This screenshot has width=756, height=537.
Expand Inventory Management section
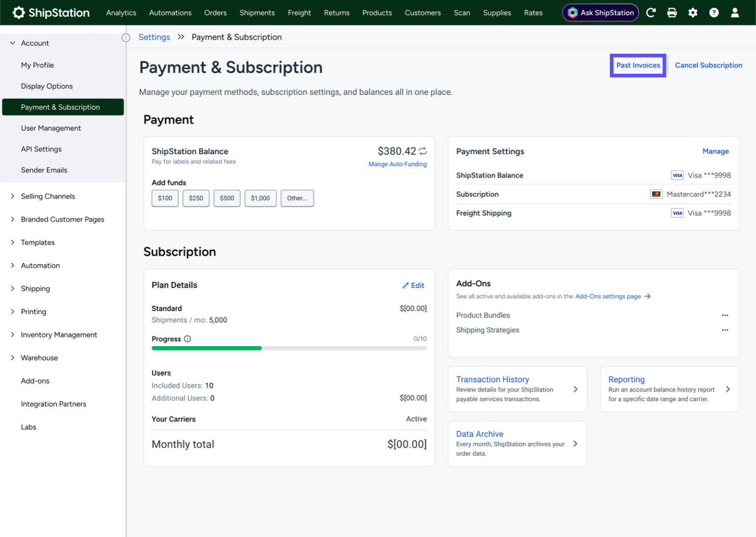[x=13, y=335]
